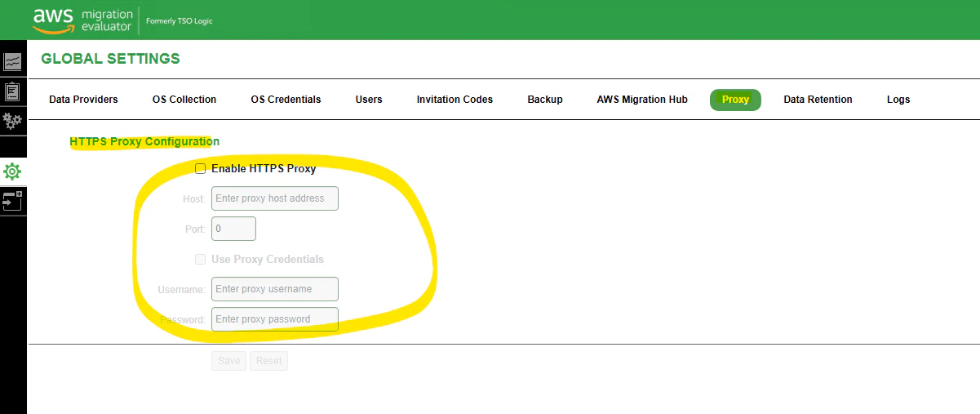
Task: Open the import collector icon in sidebar
Action: coord(12,201)
